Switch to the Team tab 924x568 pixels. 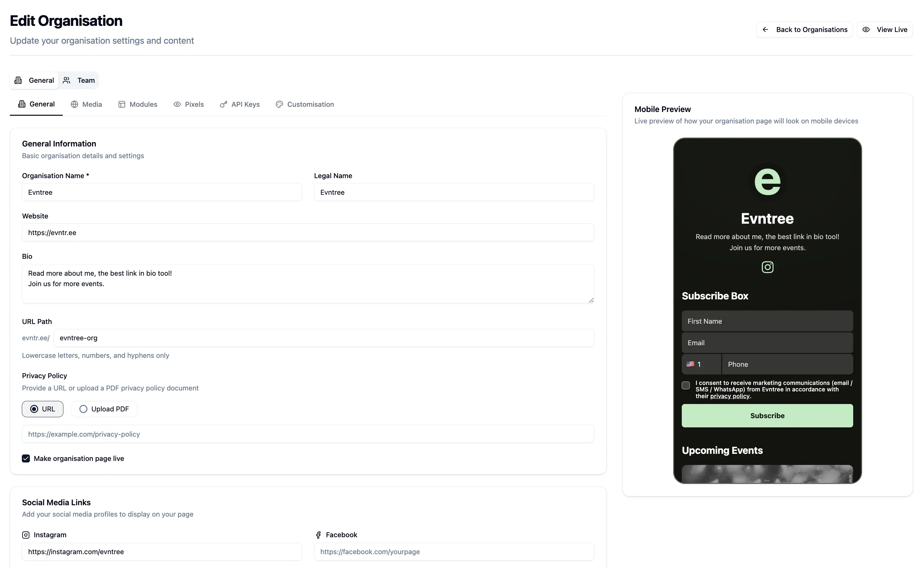[78, 80]
